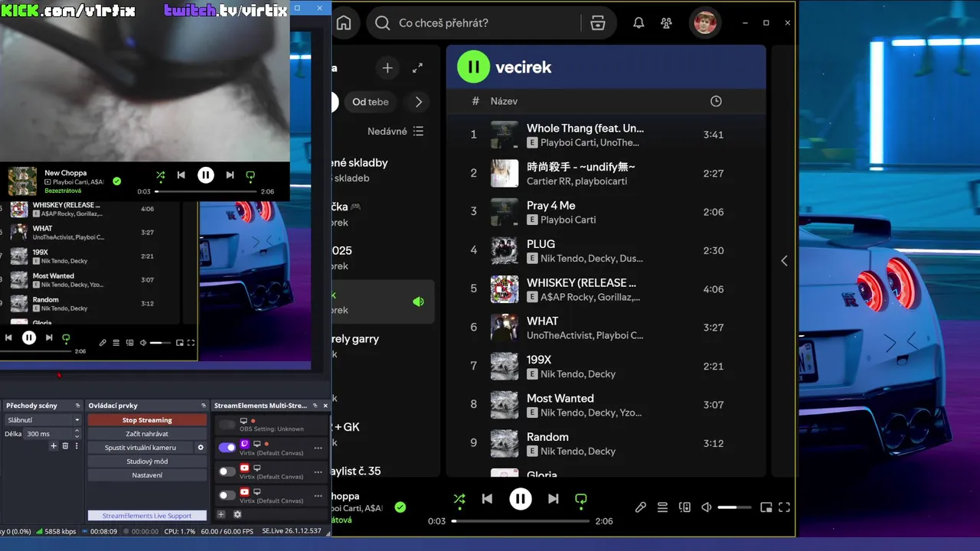Click the green saved checkmark beside New Choppa
This screenshot has width=980, height=551.
tap(400, 507)
